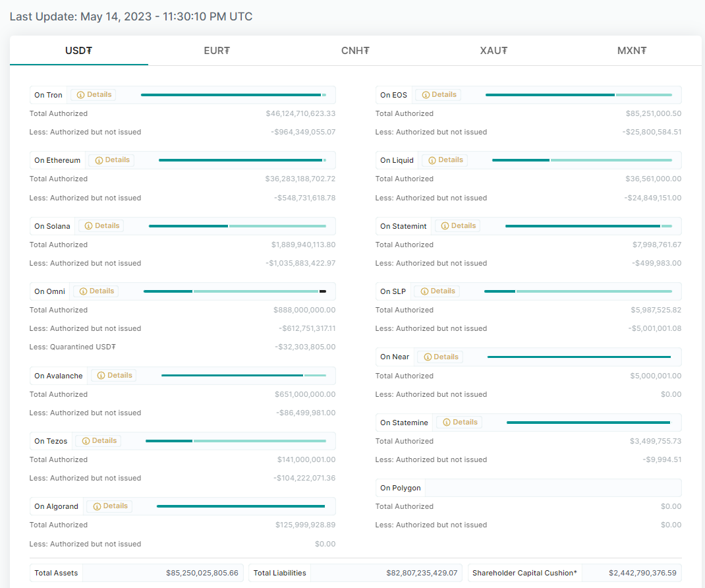Show Details for On Omni
Screen dimensions: 705x588
coord(96,291)
